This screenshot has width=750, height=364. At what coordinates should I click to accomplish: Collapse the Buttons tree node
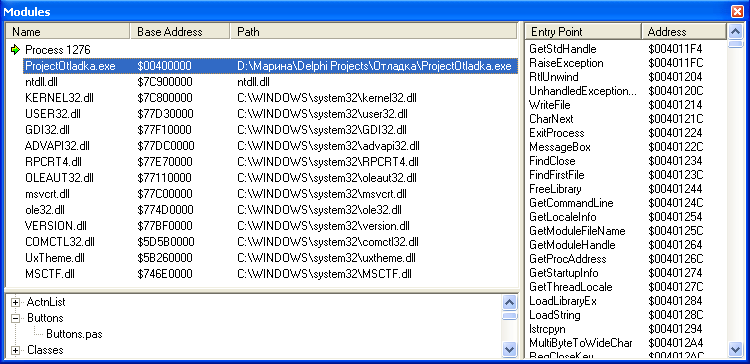coord(16,318)
